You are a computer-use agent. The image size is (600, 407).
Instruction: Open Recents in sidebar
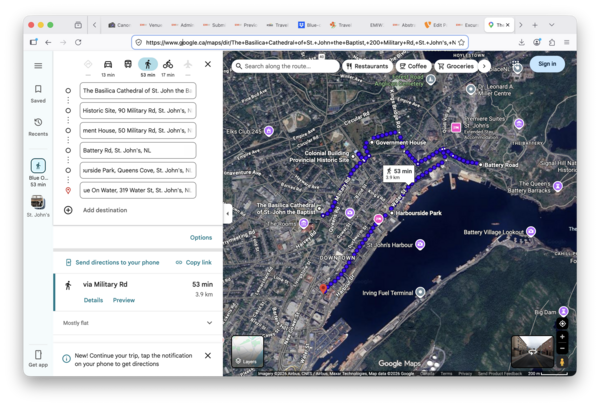tap(38, 127)
